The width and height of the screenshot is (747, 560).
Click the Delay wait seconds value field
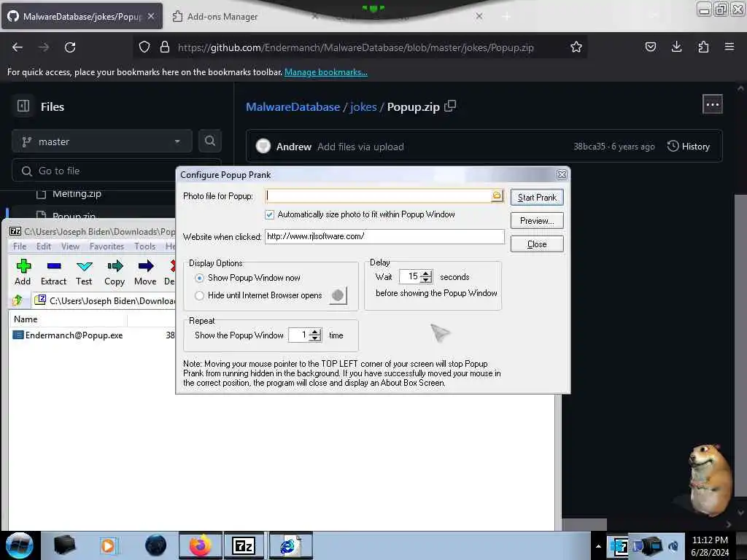point(410,276)
